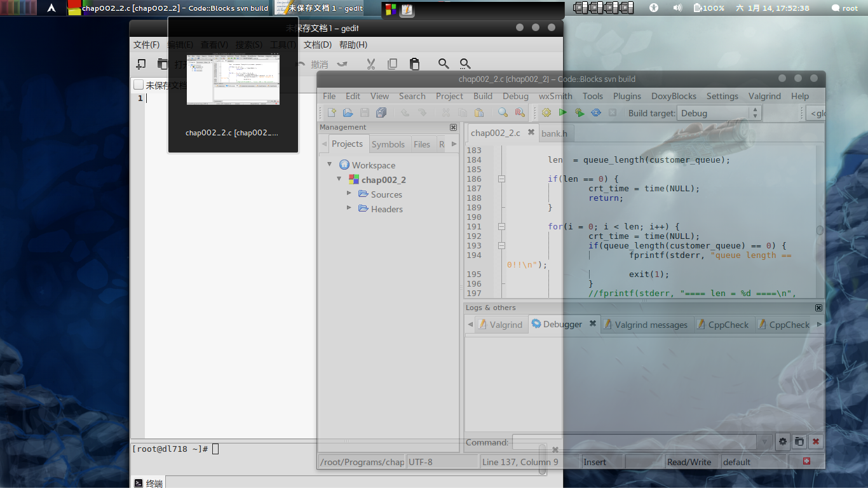
Task: Click the Rebuild icon in Code::Blocks
Action: coord(596,112)
